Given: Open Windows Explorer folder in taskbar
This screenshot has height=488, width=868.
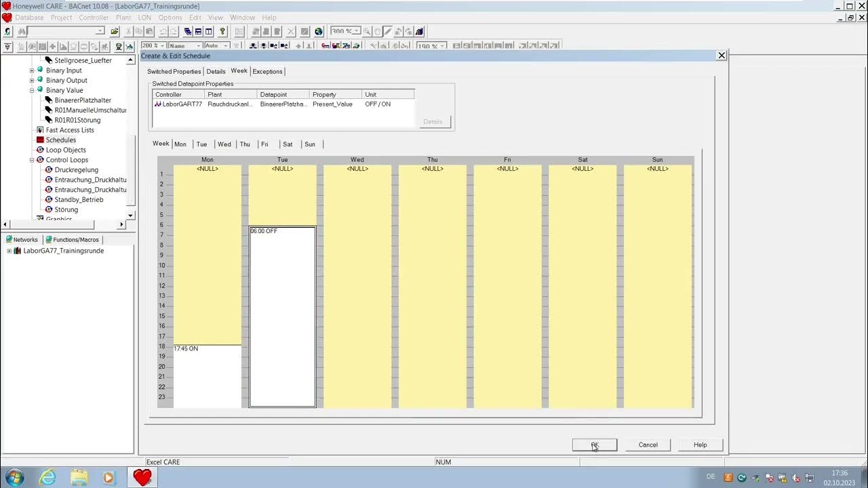Looking at the screenshot, I should (x=79, y=477).
